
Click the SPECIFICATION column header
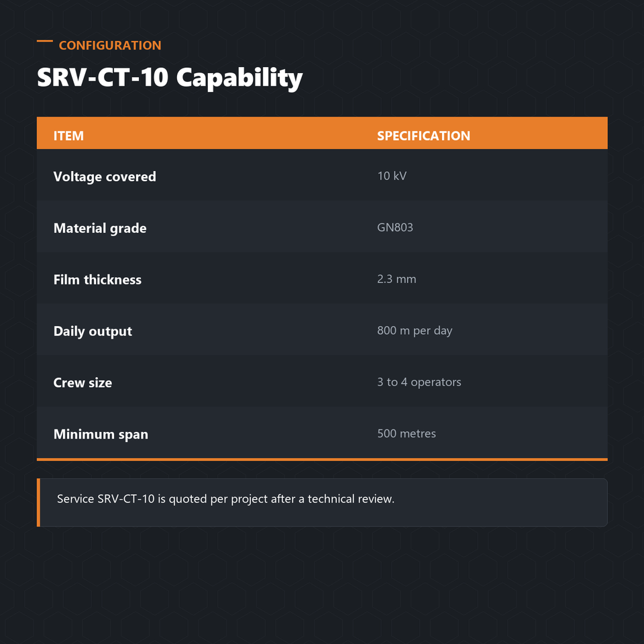(423, 136)
